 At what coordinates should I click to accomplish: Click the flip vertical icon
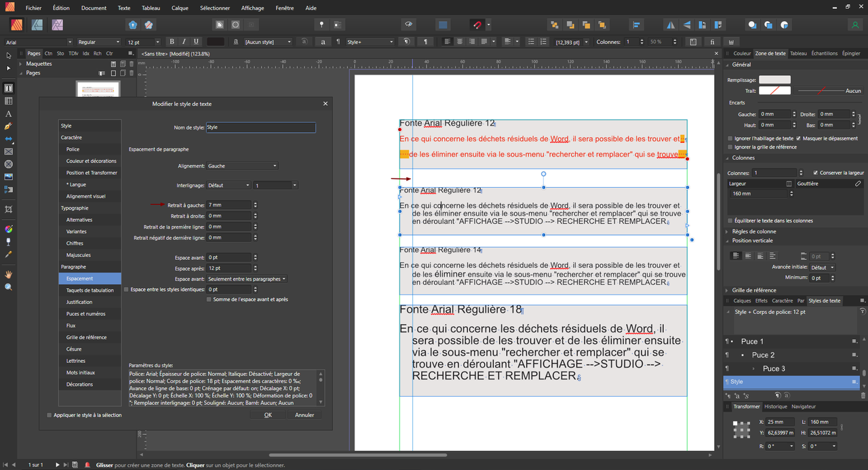pos(686,25)
